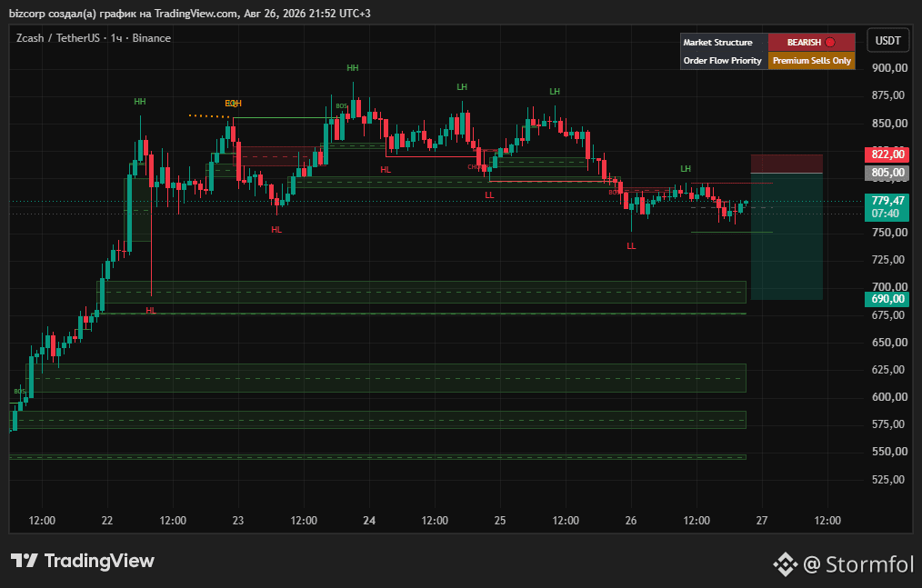Click date 27 on the time axis
Viewport: 922px width, 588px height.
click(762, 521)
